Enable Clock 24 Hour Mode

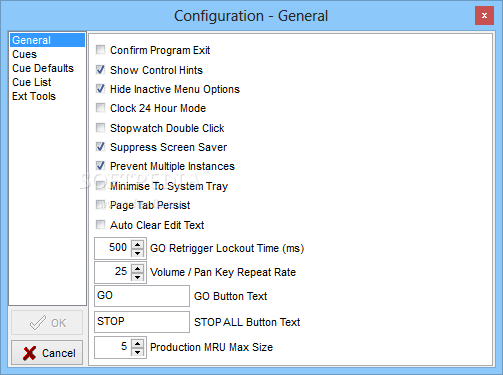[x=100, y=108]
